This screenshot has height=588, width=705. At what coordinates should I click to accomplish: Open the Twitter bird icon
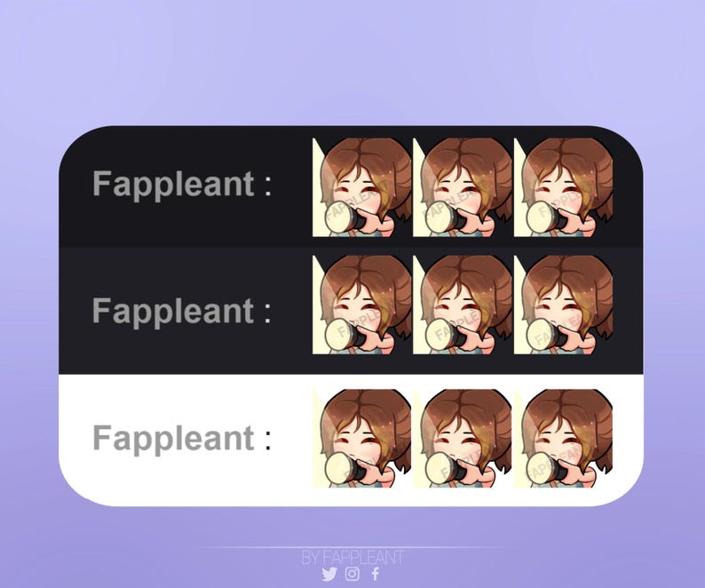(329, 574)
